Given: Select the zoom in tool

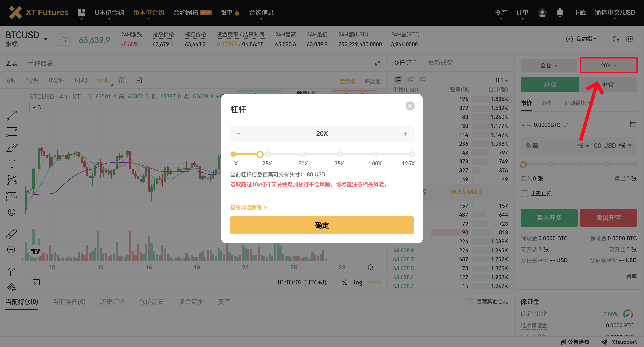Looking at the screenshot, I should (11, 250).
